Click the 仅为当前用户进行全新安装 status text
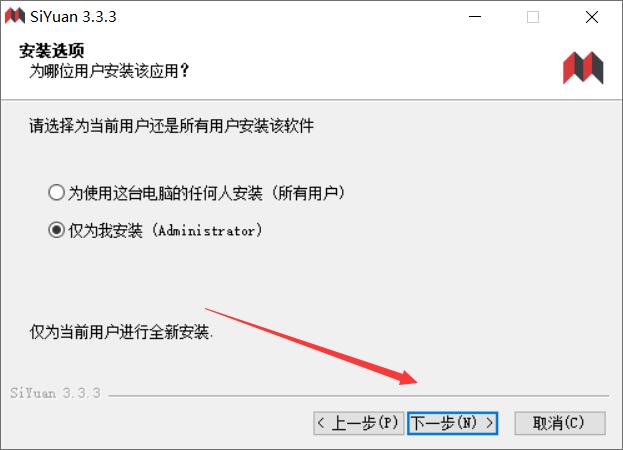Screen dimensions: 623x450 click(x=121, y=332)
